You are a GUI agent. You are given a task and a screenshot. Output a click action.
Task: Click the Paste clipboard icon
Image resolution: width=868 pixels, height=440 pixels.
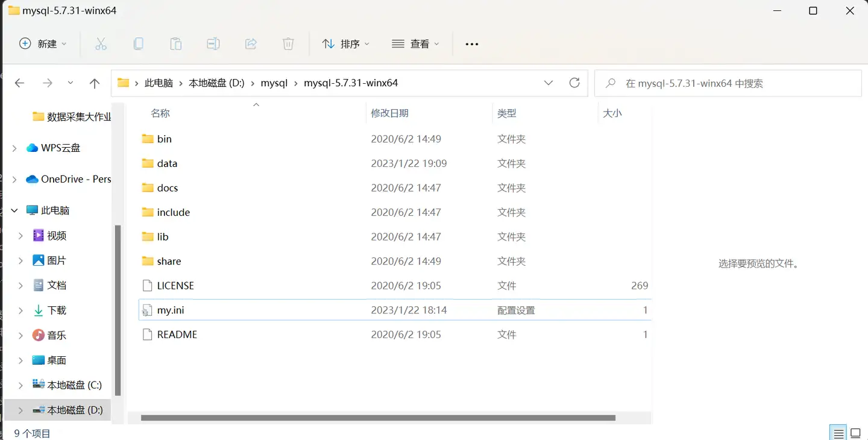click(175, 44)
